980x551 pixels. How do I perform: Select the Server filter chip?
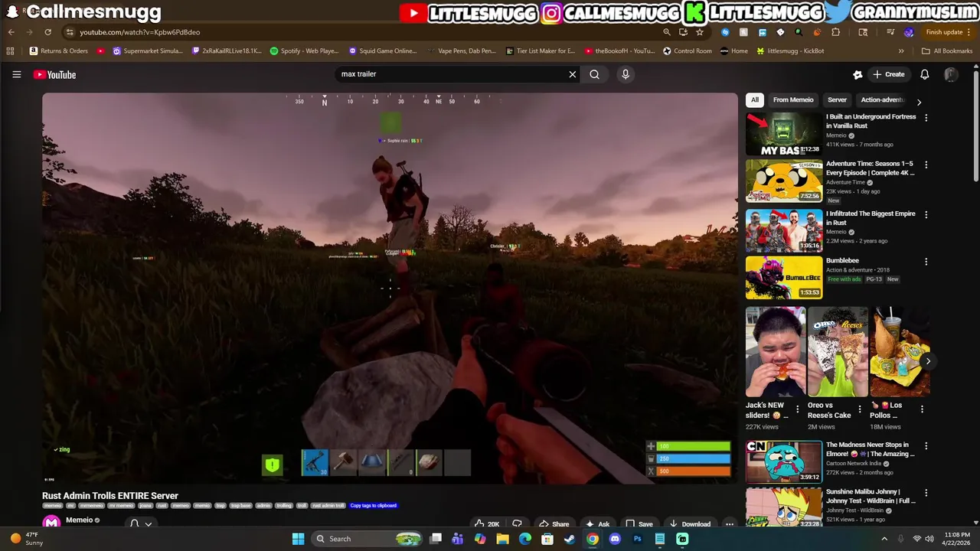coord(837,99)
